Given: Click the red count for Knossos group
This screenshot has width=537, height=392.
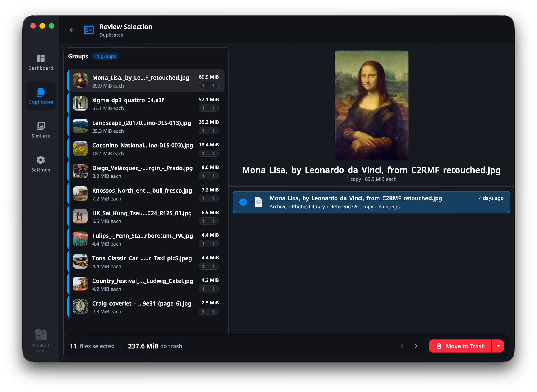Looking at the screenshot, I should click(203, 199).
